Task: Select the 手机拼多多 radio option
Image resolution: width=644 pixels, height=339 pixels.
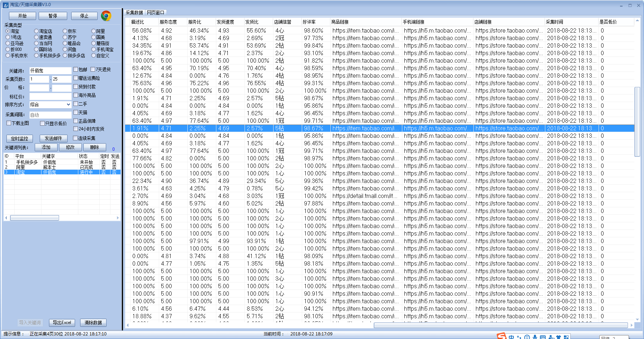Action: tap(47, 55)
